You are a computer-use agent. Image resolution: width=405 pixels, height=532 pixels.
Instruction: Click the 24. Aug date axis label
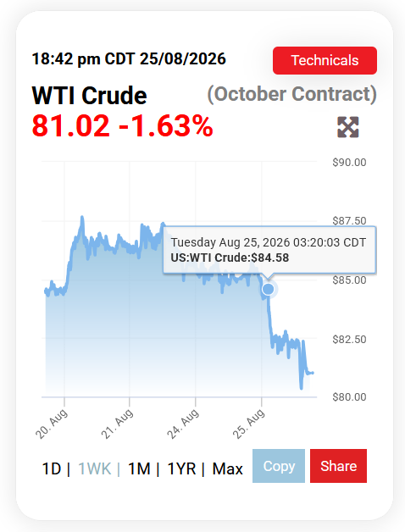point(183,424)
